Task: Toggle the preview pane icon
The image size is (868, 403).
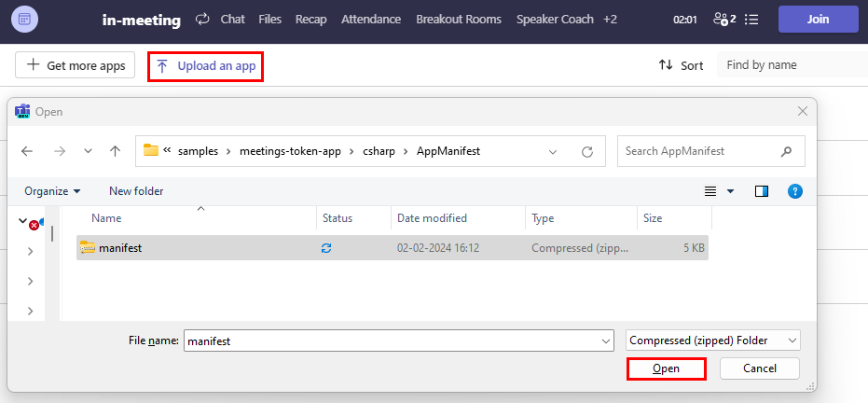Action: (x=762, y=191)
